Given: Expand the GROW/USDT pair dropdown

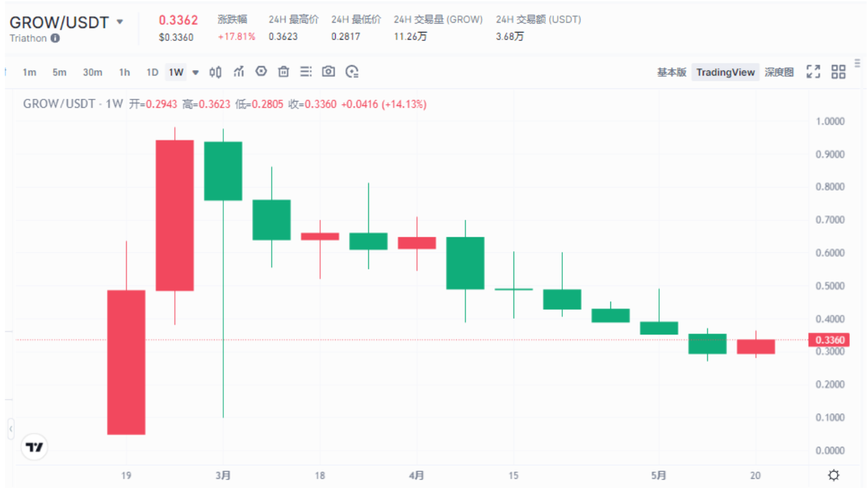Looking at the screenshot, I should pyautogui.click(x=120, y=22).
